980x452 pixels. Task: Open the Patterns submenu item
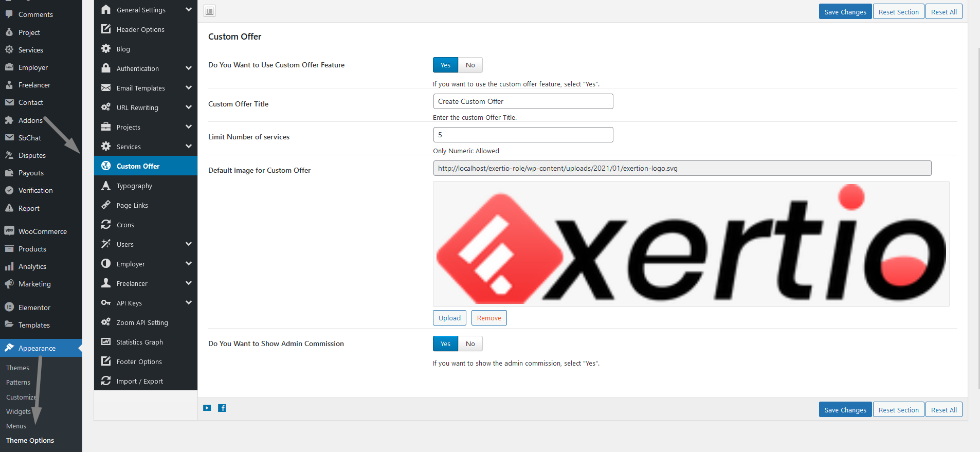click(18, 383)
